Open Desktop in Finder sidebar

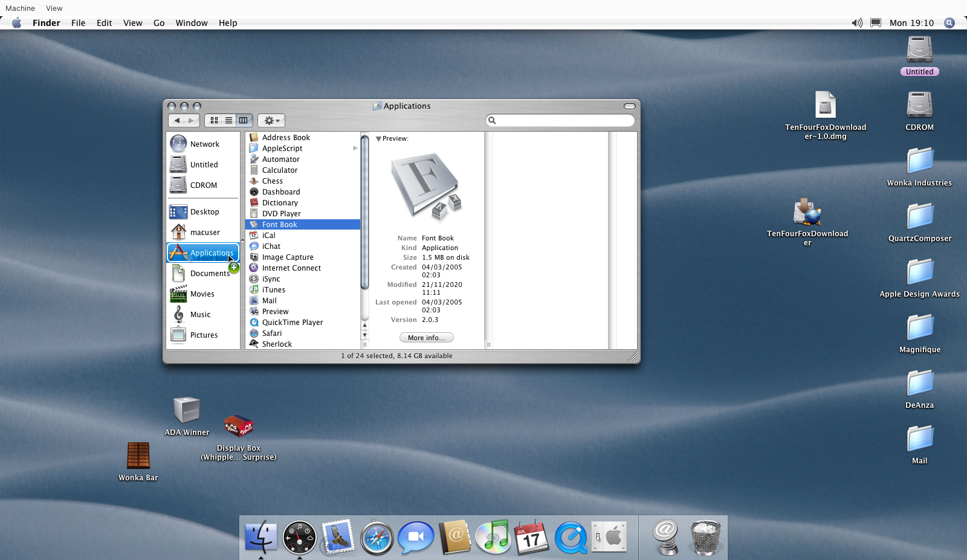203,211
